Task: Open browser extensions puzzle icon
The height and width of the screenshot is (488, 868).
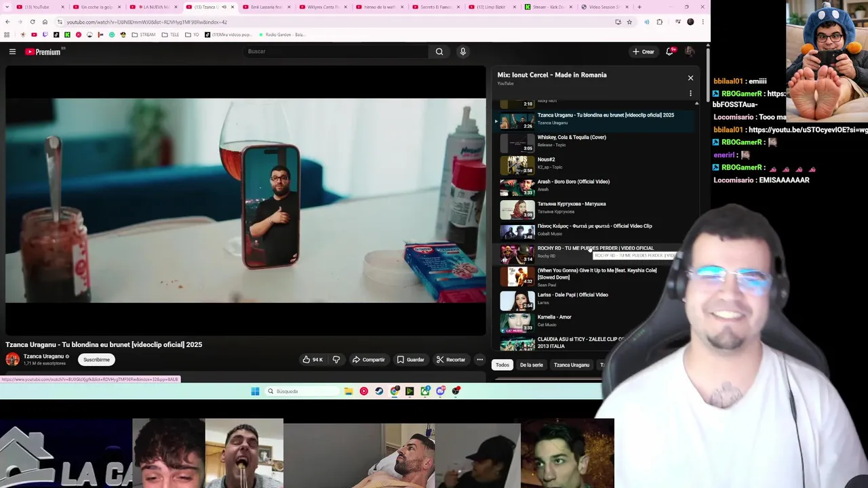Action: 659,22
